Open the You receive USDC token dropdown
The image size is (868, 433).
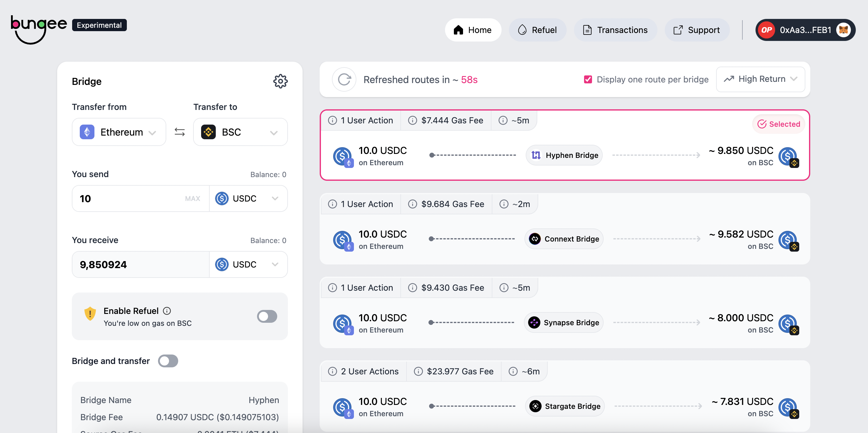click(x=248, y=265)
